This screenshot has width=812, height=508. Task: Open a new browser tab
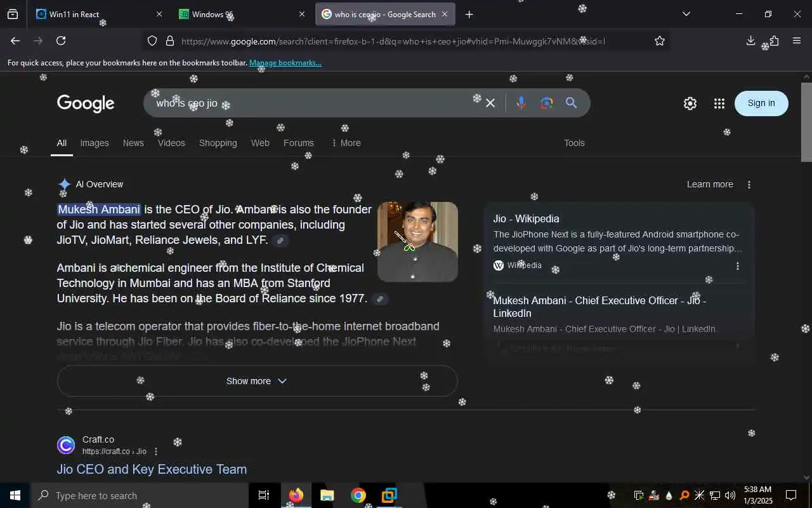(x=469, y=14)
